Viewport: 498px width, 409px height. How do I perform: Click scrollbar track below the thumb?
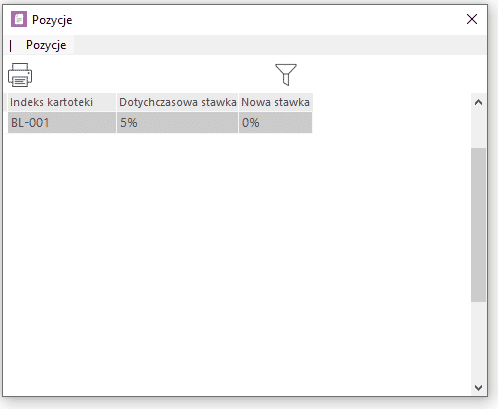coord(478,341)
